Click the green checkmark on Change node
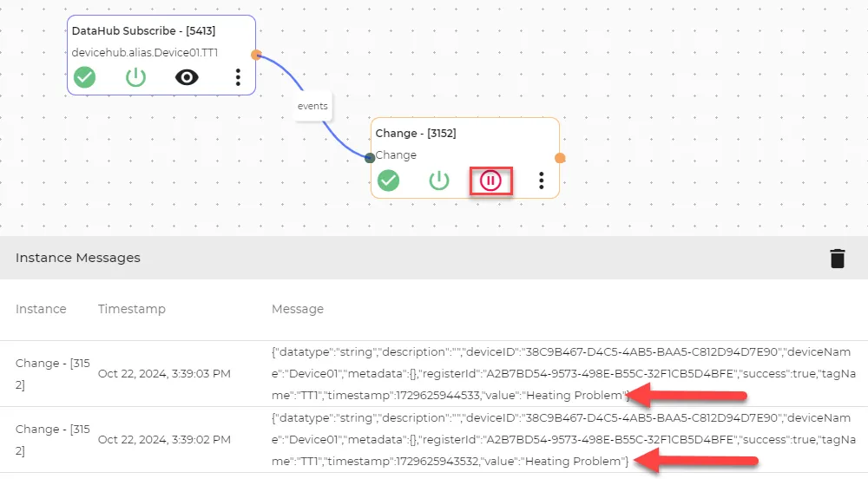This screenshot has height=479, width=868. (389, 180)
